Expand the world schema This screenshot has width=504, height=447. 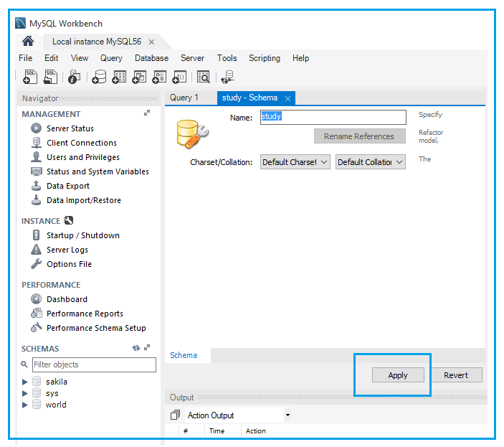pyautogui.click(x=25, y=405)
